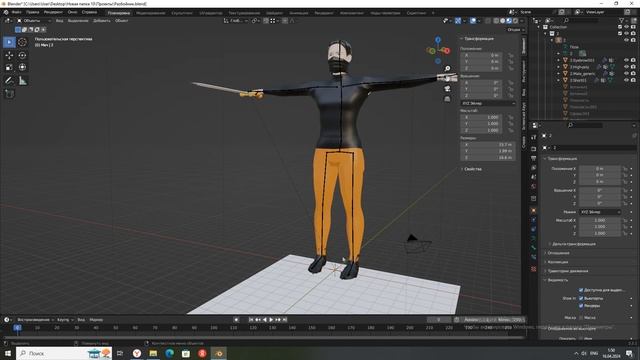640x360 pixels.
Task: Toggle show in renders checkbox
Action: 581,306
